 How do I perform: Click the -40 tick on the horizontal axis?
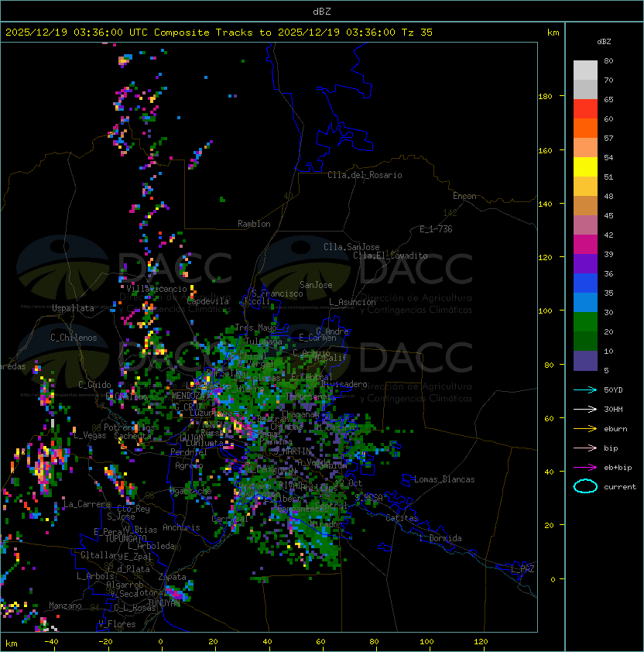(52, 642)
